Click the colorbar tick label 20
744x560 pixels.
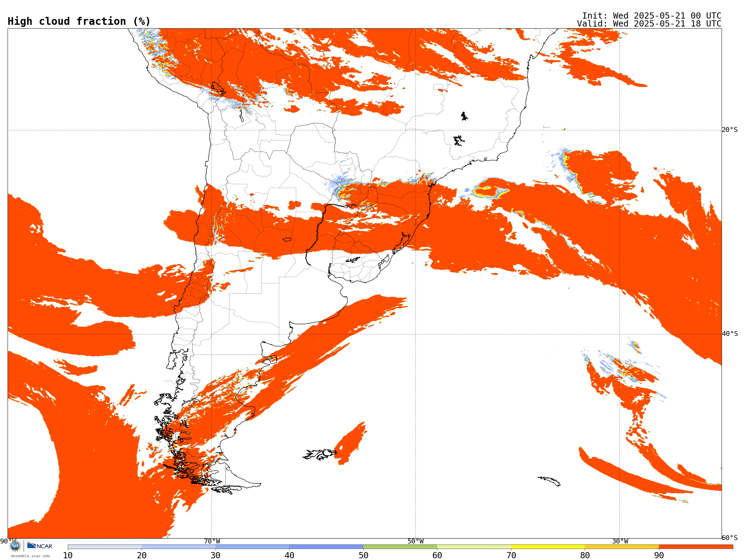coord(142,555)
